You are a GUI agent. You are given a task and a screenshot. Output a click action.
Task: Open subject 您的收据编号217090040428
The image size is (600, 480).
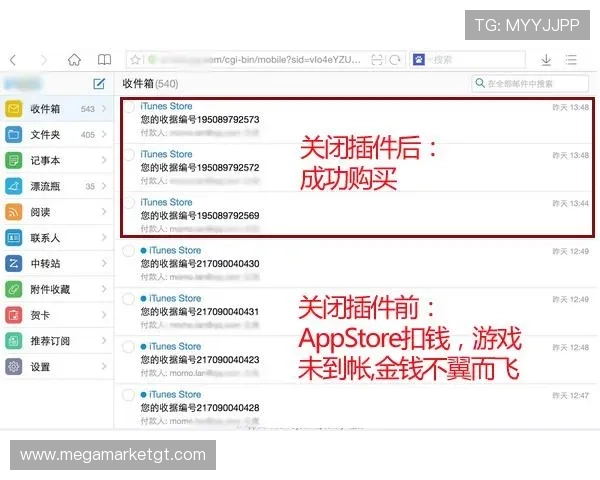[x=200, y=408]
